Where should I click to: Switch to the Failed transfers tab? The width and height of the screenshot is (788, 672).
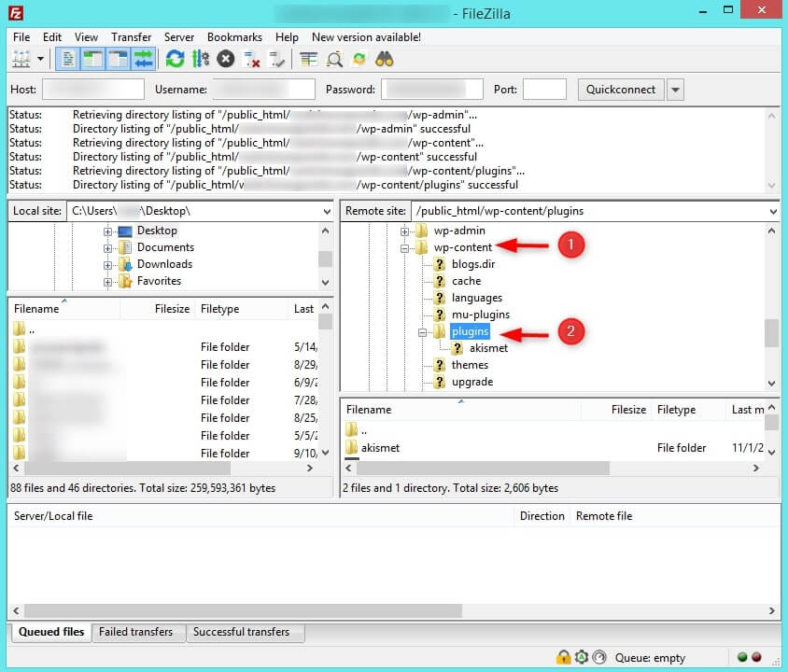[x=136, y=632]
